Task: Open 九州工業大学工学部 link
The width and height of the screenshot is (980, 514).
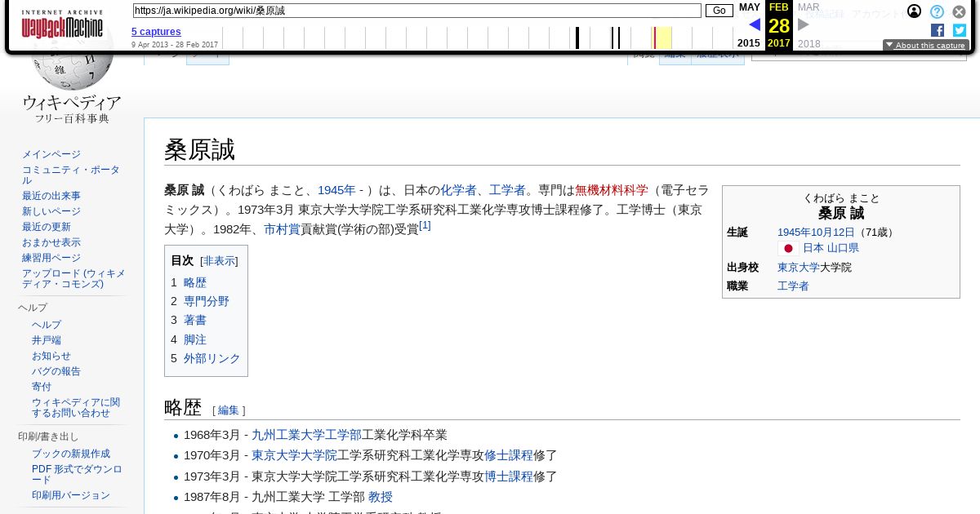Action: pos(306,435)
